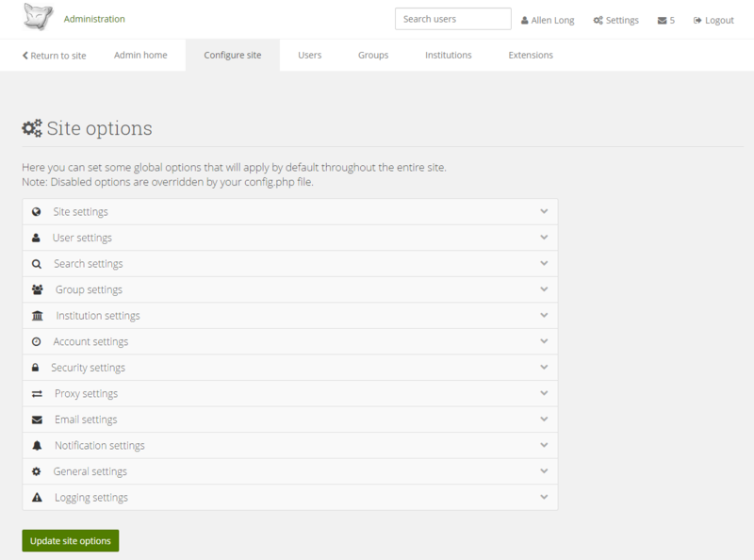Viewport: 754px width, 560px height.
Task: Click the gears icon in Site options heading
Action: [32, 128]
